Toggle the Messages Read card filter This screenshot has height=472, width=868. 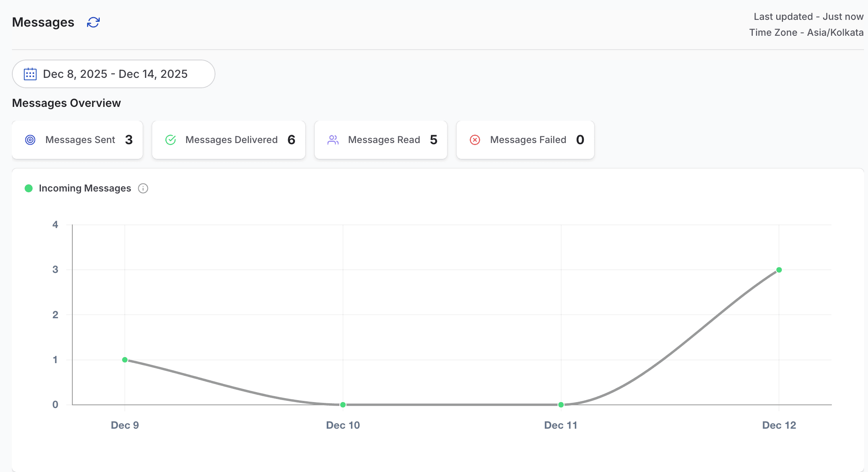click(x=380, y=140)
